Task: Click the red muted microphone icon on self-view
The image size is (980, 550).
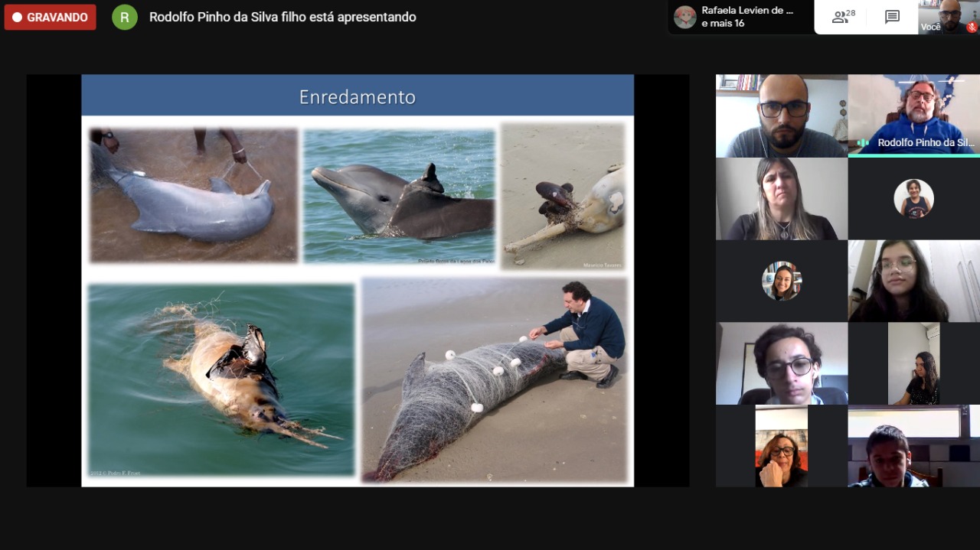Action: [x=972, y=27]
